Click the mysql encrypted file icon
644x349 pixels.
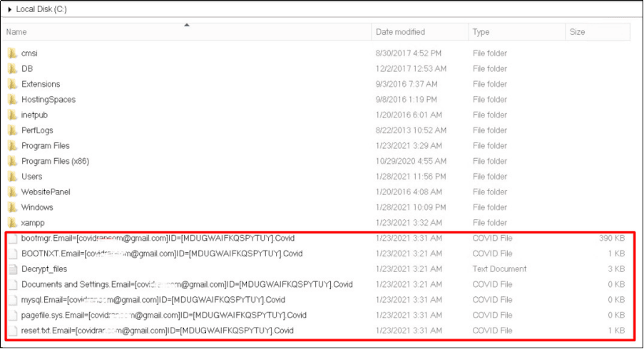pos(13,300)
